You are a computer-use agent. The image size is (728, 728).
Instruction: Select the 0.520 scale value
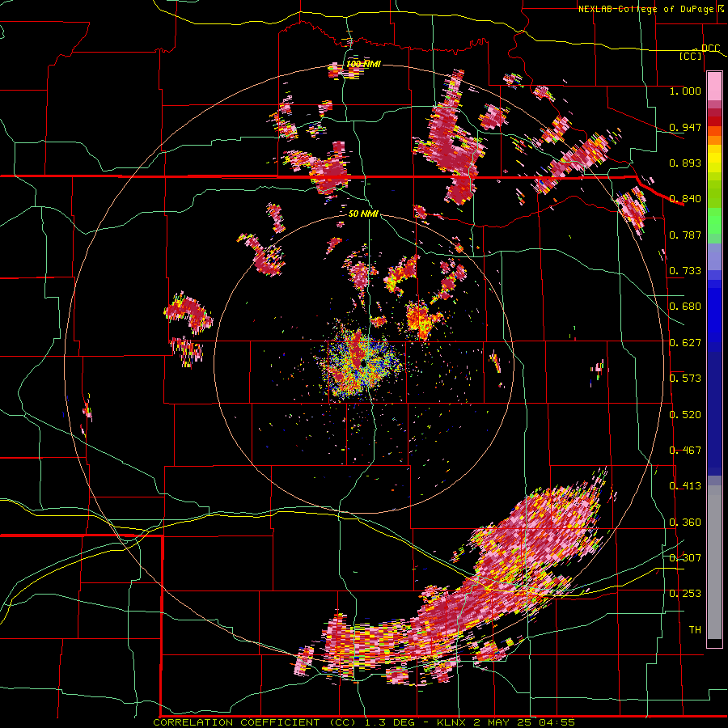coord(685,415)
